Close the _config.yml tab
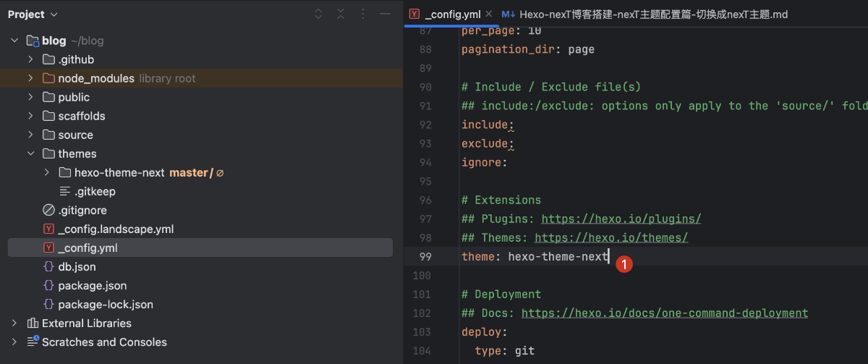The width and height of the screenshot is (868, 364). [x=488, y=14]
